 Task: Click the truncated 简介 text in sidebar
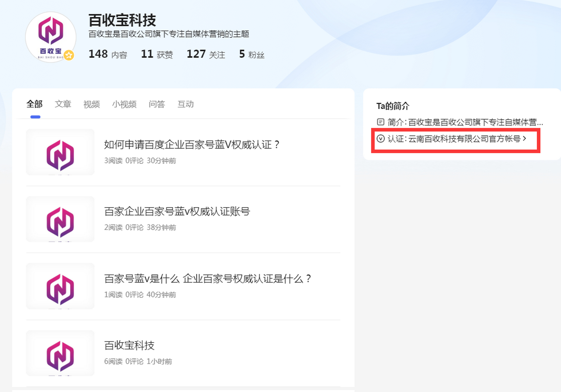[465, 122]
